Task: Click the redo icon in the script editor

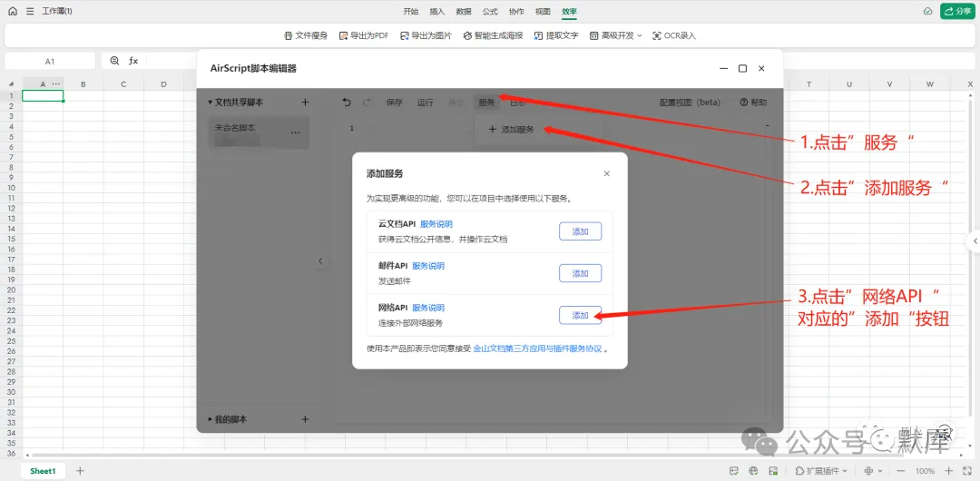Action: click(x=367, y=103)
